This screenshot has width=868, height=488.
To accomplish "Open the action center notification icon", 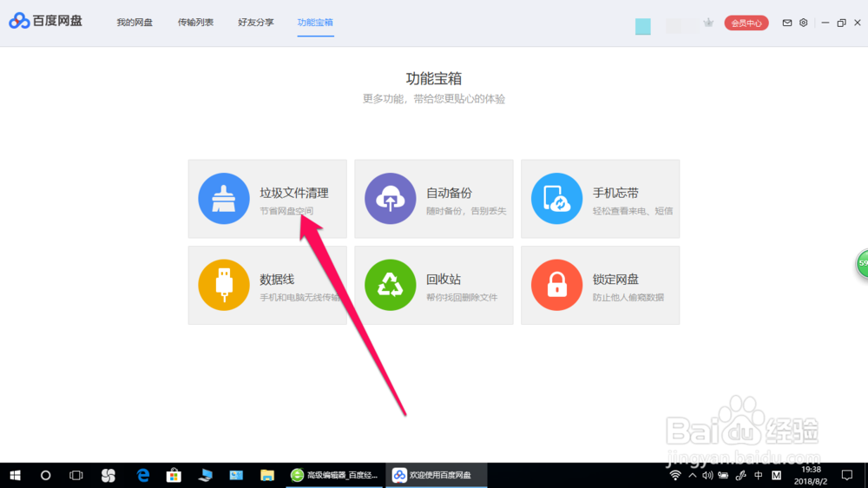I will [847, 475].
